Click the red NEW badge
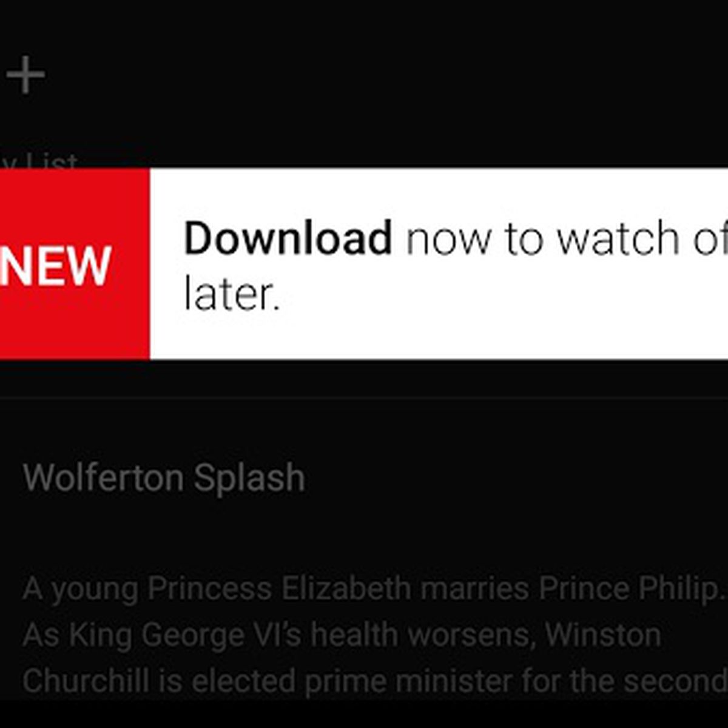Screen dimensions: 728x728 (x=75, y=264)
